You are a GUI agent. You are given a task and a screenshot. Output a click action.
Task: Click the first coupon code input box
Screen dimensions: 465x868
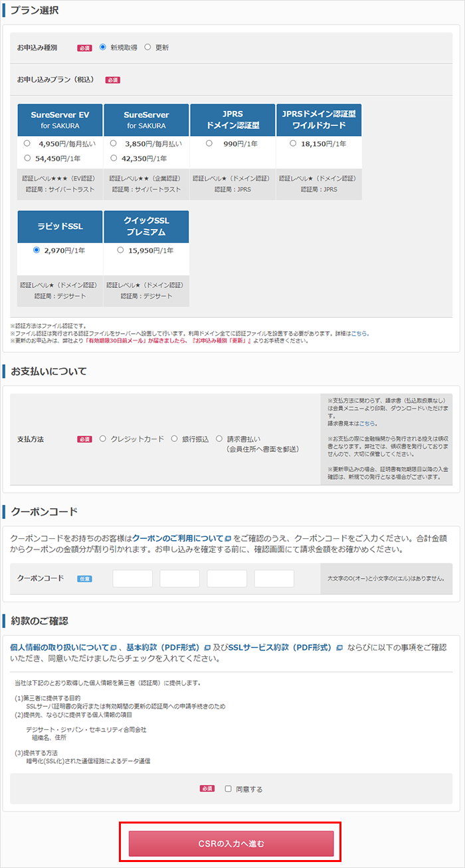point(133,579)
